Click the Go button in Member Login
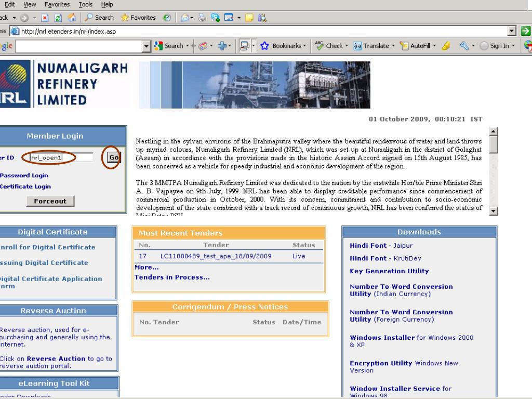The width and height of the screenshot is (532, 399). (x=113, y=157)
